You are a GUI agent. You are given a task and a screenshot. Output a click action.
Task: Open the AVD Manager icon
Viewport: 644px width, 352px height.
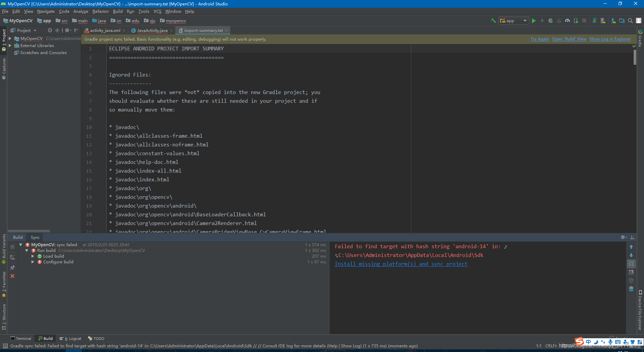pyautogui.click(x=603, y=20)
